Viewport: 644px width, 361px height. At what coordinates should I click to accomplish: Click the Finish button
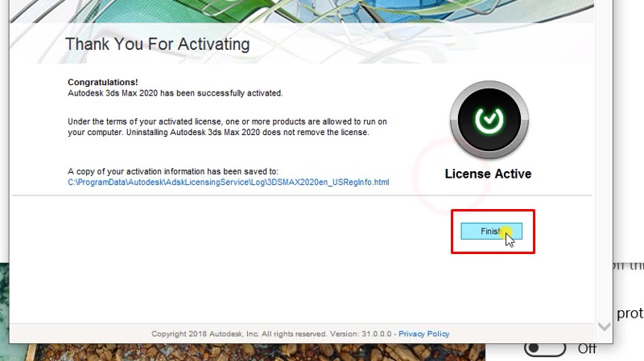pos(491,232)
